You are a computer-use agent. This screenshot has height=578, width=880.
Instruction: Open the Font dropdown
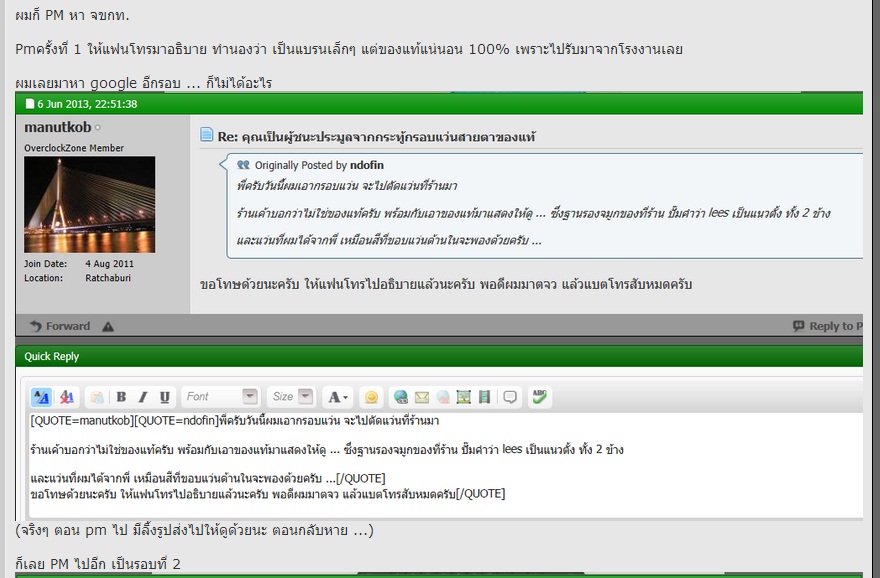pos(221,397)
